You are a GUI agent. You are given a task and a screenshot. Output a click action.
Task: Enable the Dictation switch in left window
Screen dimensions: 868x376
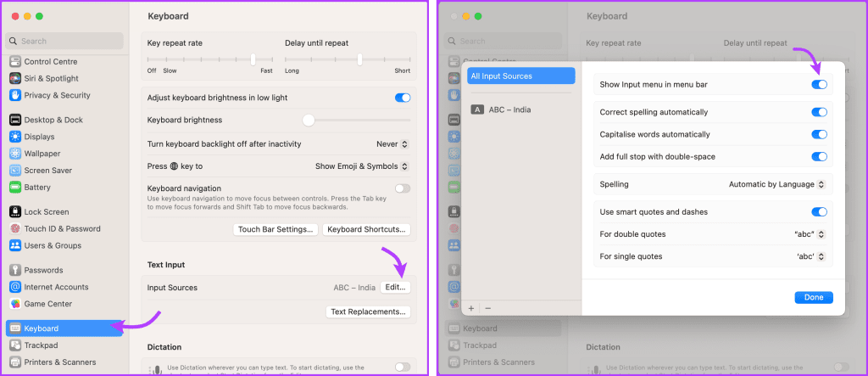(x=403, y=368)
